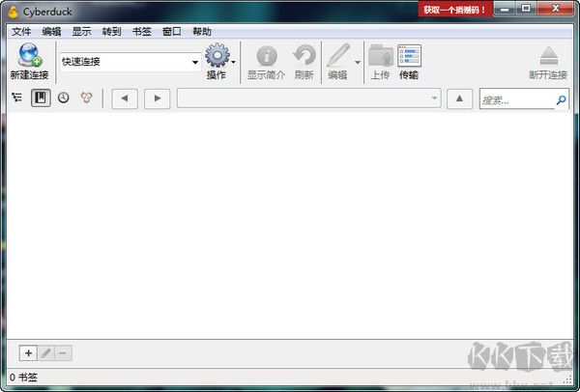Switch to the history clock view
Viewport: 580px width, 392px height.
point(64,98)
